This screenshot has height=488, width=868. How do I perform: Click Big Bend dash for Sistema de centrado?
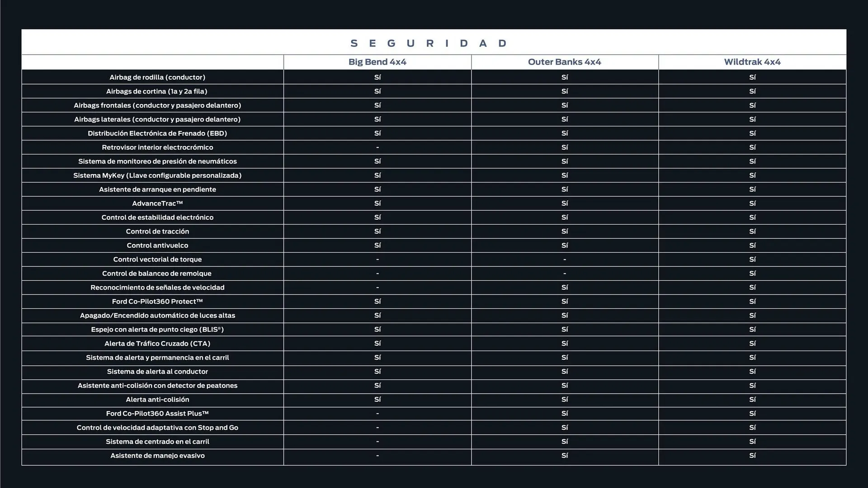click(377, 441)
